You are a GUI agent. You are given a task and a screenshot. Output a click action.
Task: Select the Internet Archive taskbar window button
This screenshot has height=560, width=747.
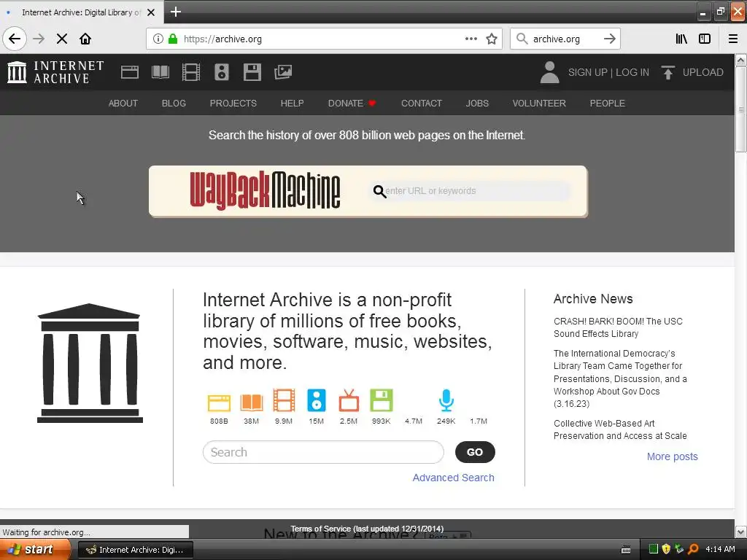point(136,550)
